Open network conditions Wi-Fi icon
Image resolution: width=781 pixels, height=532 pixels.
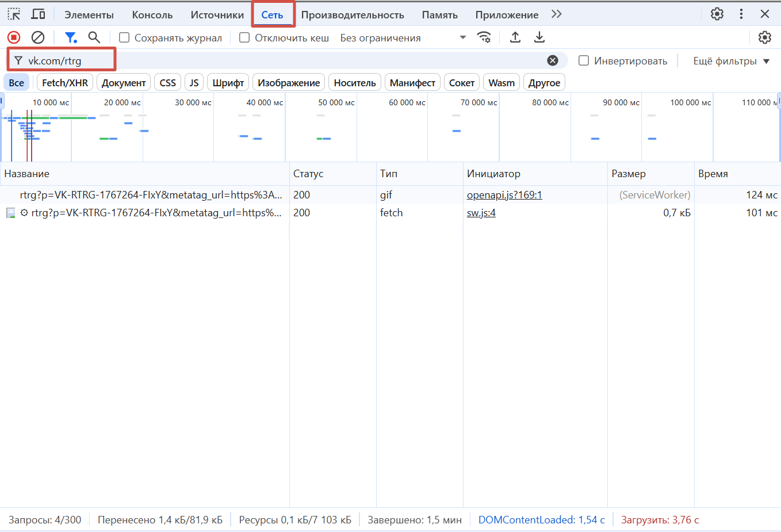484,37
